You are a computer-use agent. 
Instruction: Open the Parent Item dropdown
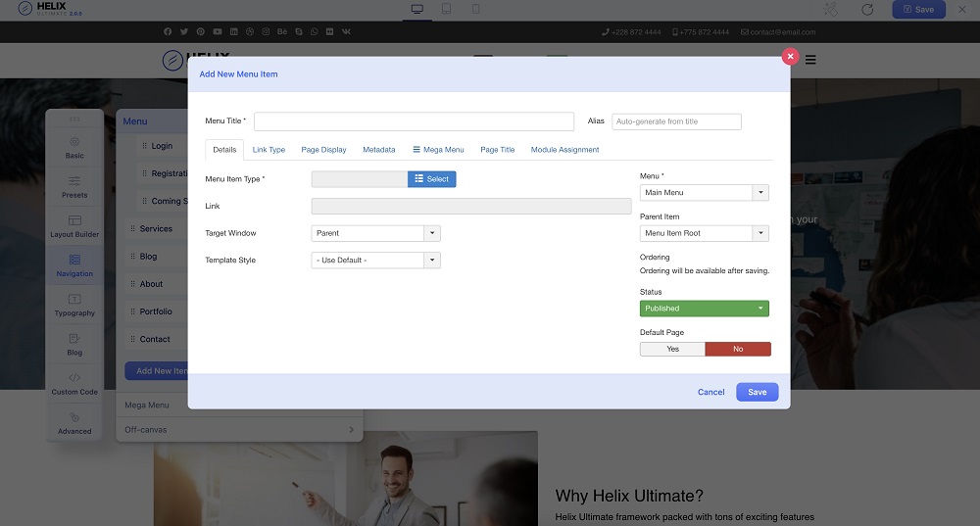[704, 233]
